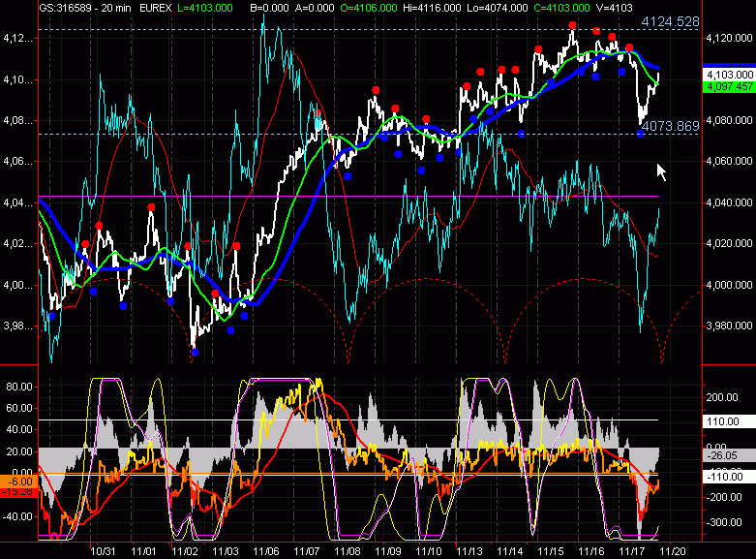This screenshot has width=756, height=559.
Task: Click the 60.00 oscillator scale label
Action: point(19,408)
